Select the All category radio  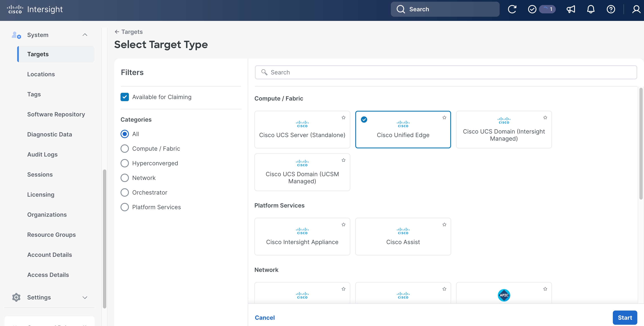click(124, 134)
